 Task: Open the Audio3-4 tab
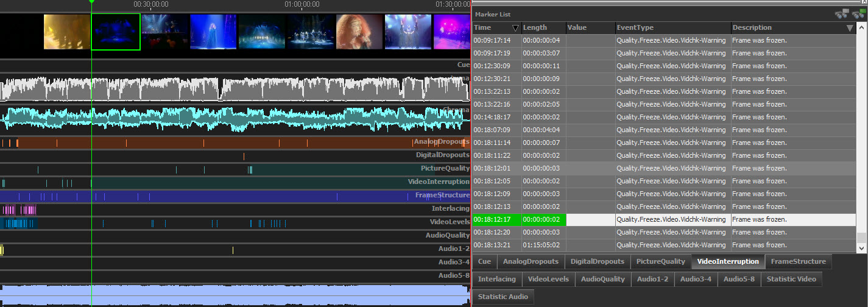click(x=696, y=280)
